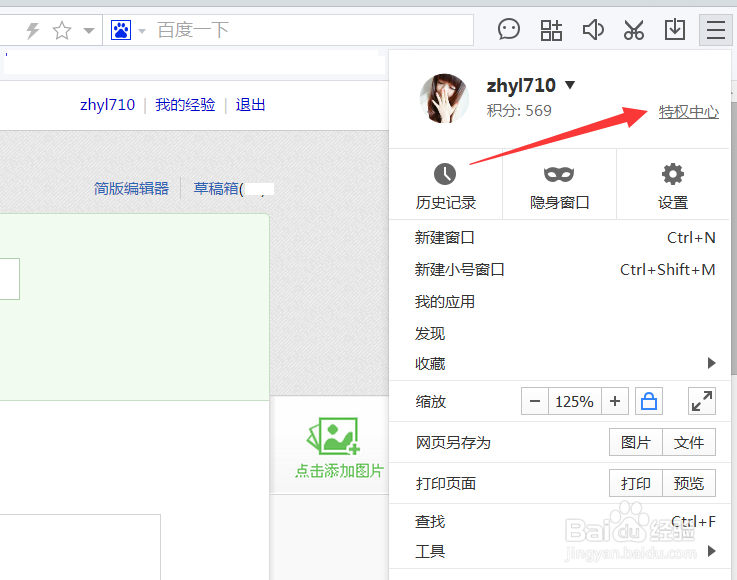Click the zhyl710 username link on page
The width and height of the screenshot is (737, 580).
click(108, 104)
